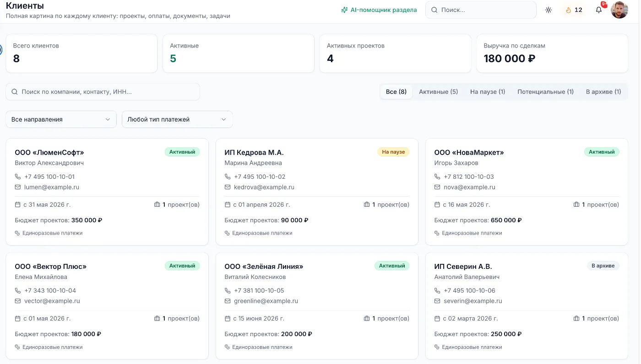The width and height of the screenshot is (641, 364).
Task: Click the email icon next to vector@example.ru
Action: point(18,301)
